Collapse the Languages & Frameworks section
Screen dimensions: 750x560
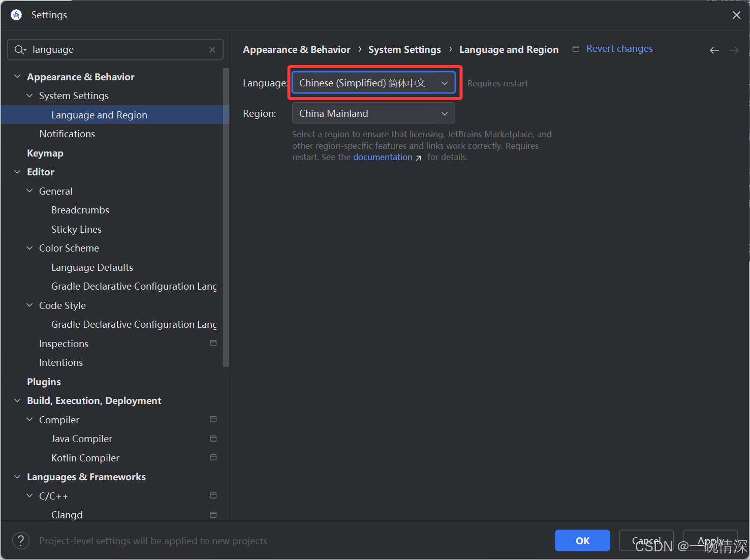[17, 477]
